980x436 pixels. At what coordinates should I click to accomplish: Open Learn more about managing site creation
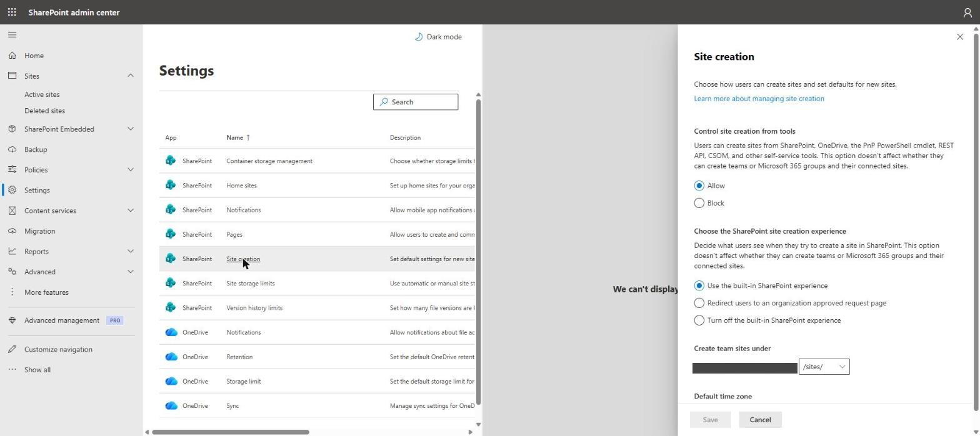pyautogui.click(x=759, y=99)
